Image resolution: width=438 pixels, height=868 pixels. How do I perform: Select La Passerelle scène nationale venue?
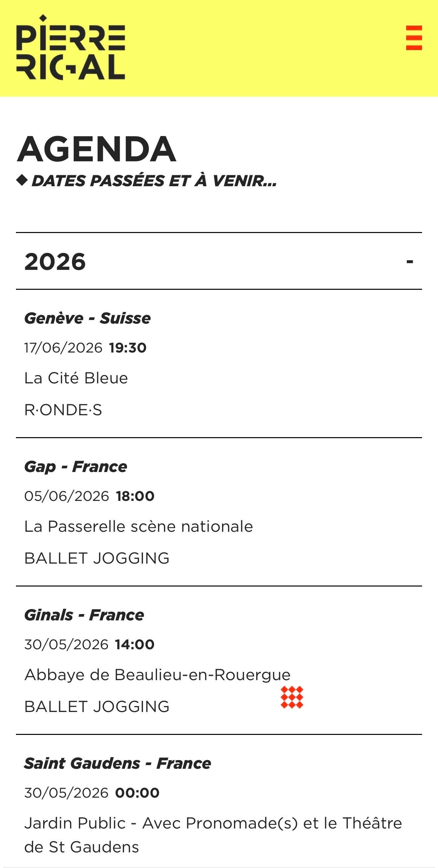coord(138,526)
